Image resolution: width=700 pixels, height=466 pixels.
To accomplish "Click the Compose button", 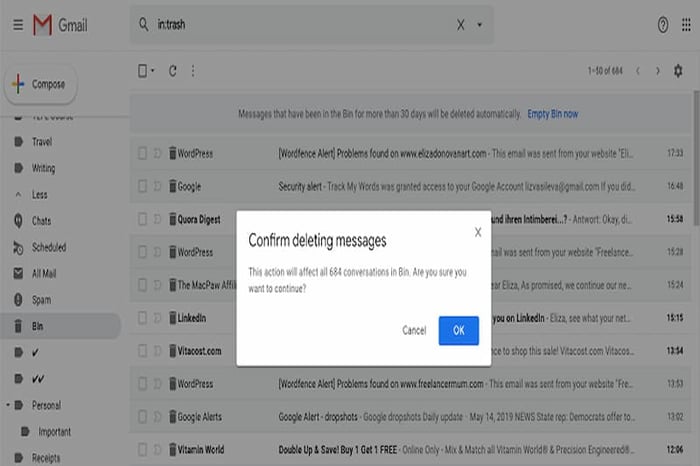I will coord(41,84).
